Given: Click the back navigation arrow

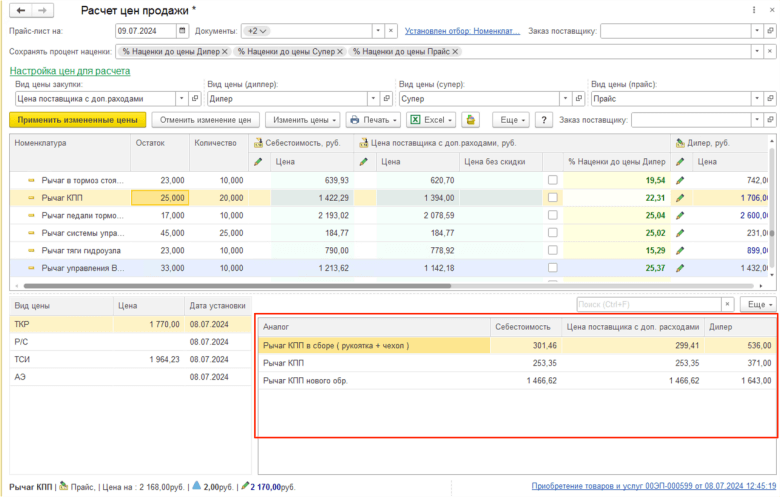Looking at the screenshot, I should click(x=20, y=10).
